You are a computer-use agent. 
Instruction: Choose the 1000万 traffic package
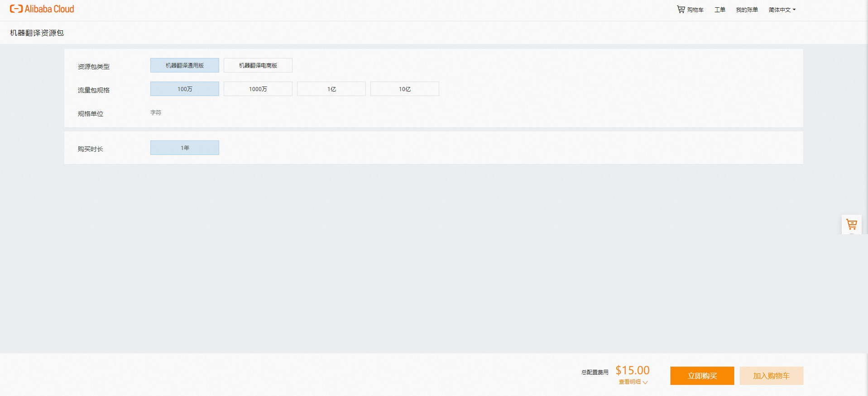click(258, 89)
